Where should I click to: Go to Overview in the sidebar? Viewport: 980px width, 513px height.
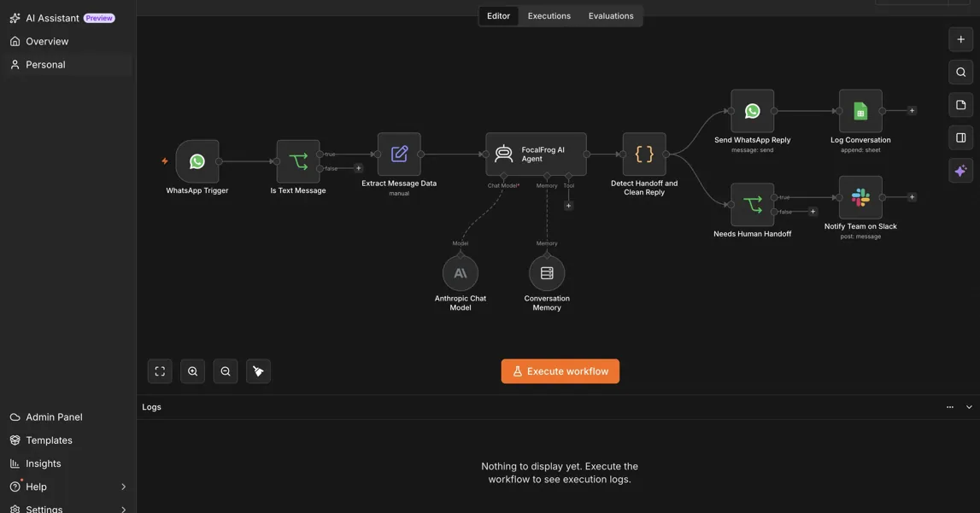coord(67,41)
